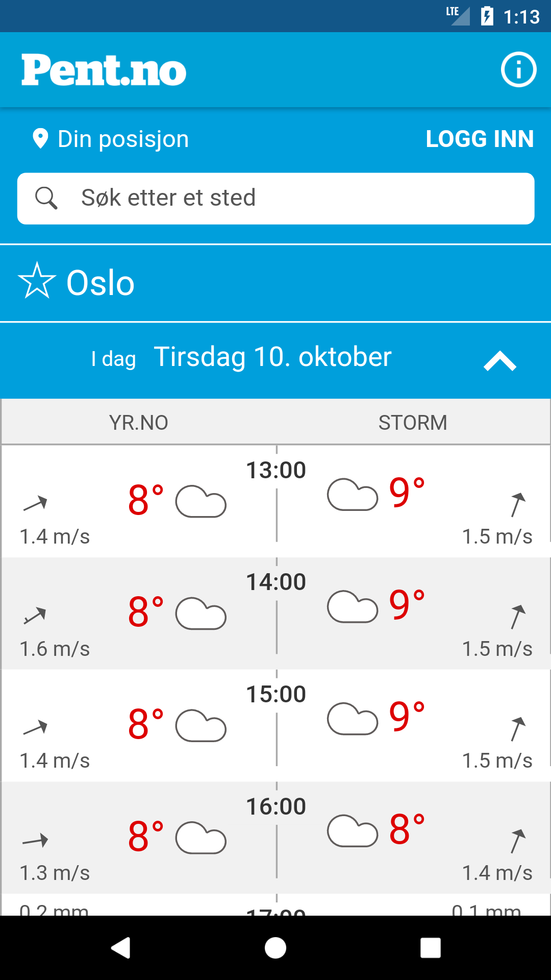Open the recent apps square button

430,948
